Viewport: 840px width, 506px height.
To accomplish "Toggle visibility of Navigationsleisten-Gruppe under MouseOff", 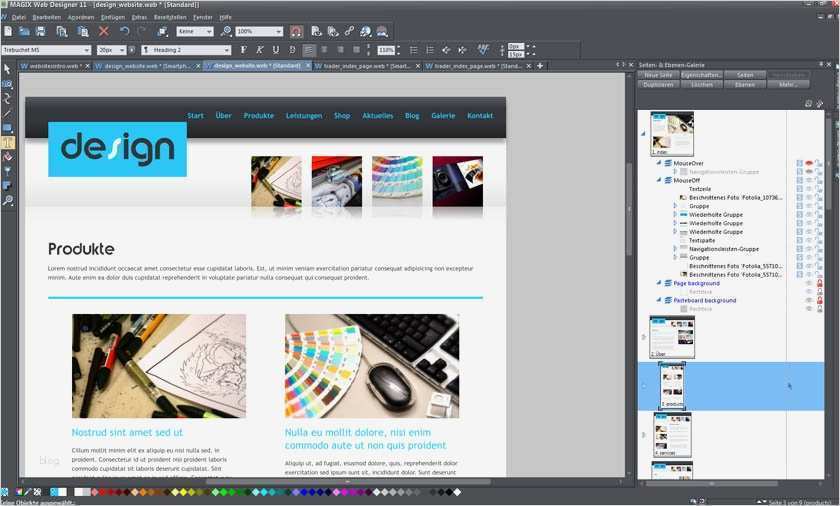I will pos(809,249).
